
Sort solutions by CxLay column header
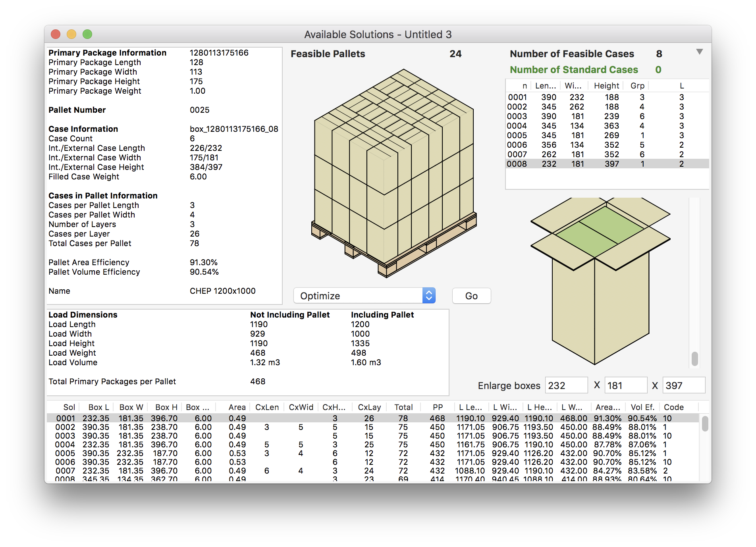[368, 407]
